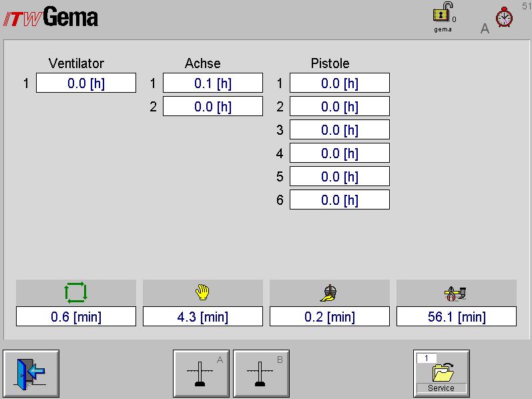Click the cleaning brush icon
The width and height of the screenshot is (532, 399).
click(329, 293)
